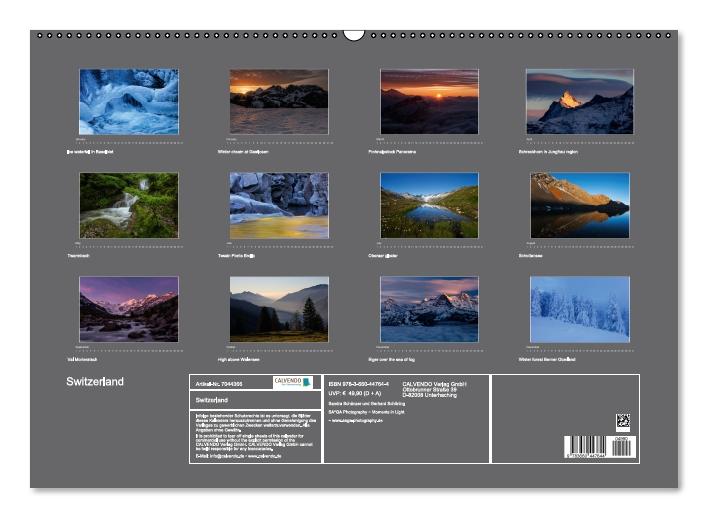The width and height of the screenshot is (708, 518).
Task: Click the UVP price 49,90 text
Action: tap(354, 393)
